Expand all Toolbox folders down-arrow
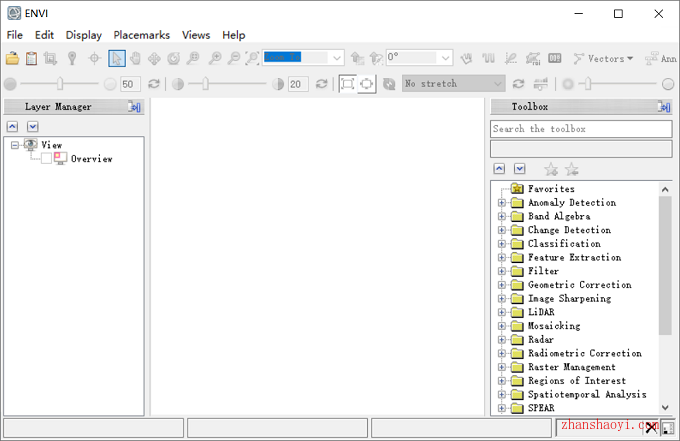Screen dimensions: 680x441 [520, 169]
